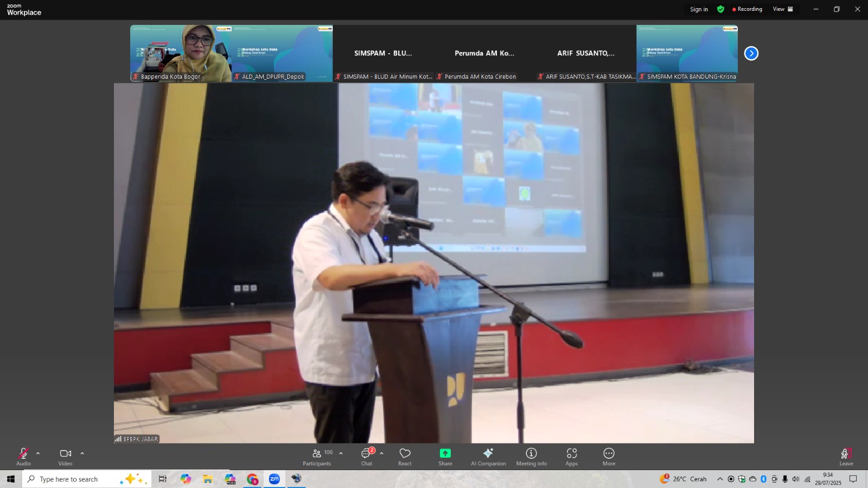The height and width of the screenshot is (488, 868).
Task: Show Meeting info
Action: click(x=531, y=456)
